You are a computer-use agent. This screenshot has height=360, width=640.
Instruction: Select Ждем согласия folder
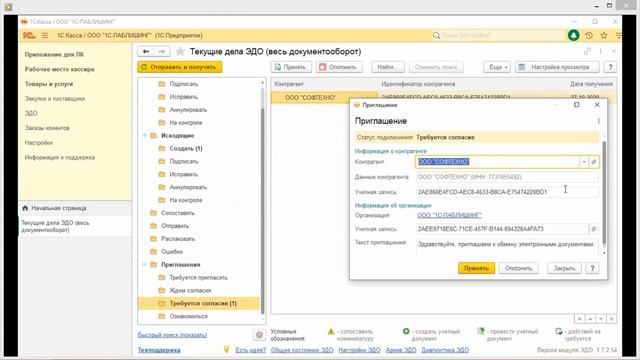[x=190, y=290]
